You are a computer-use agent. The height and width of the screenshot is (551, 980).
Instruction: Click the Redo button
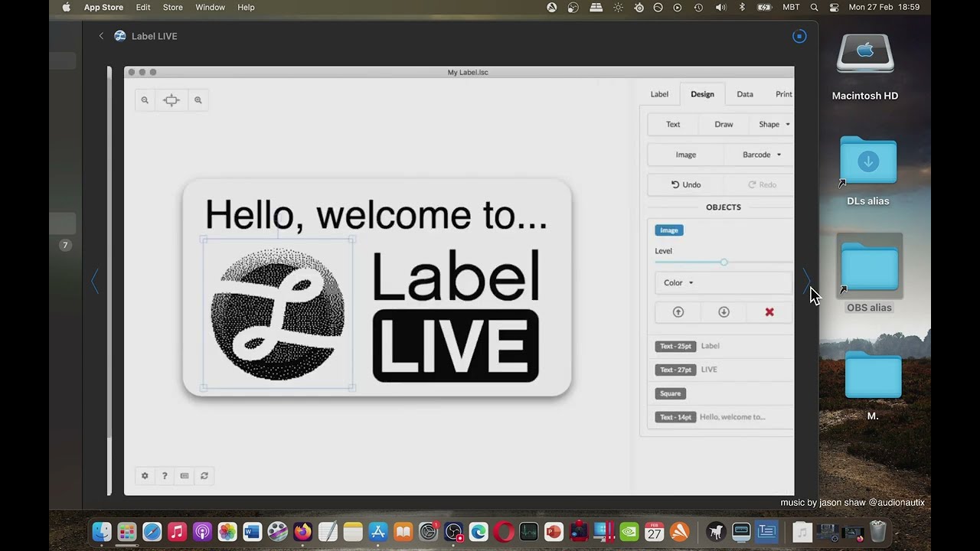pos(762,184)
